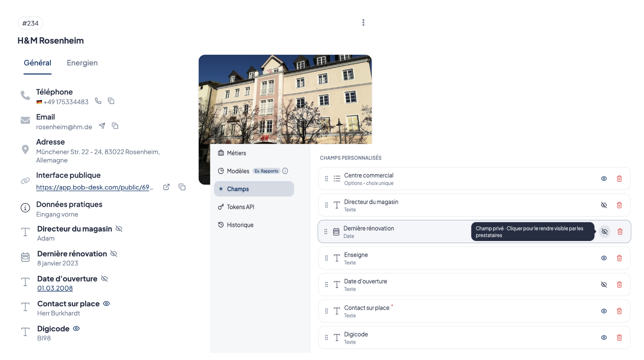644x360 pixels.
Task: Copy the email address rosenheim@hm.de
Action: (x=115, y=126)
